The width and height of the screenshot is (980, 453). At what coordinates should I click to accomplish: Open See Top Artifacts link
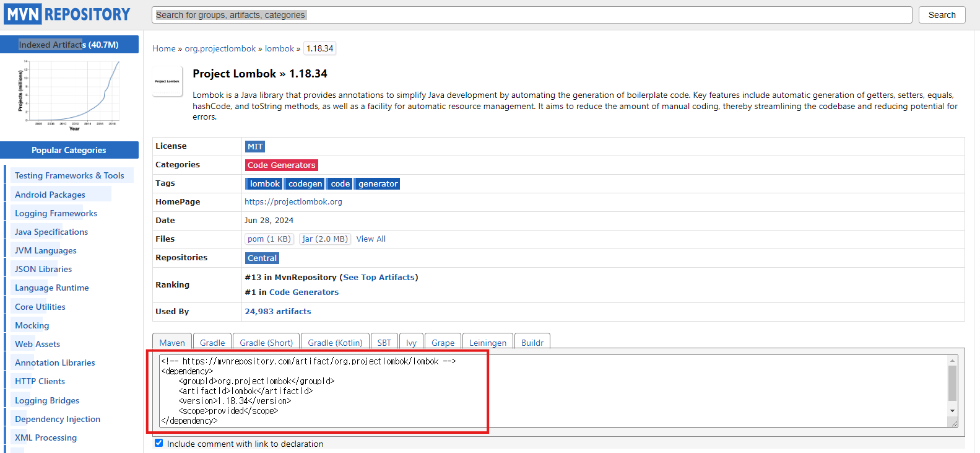[x=379, y=278]
